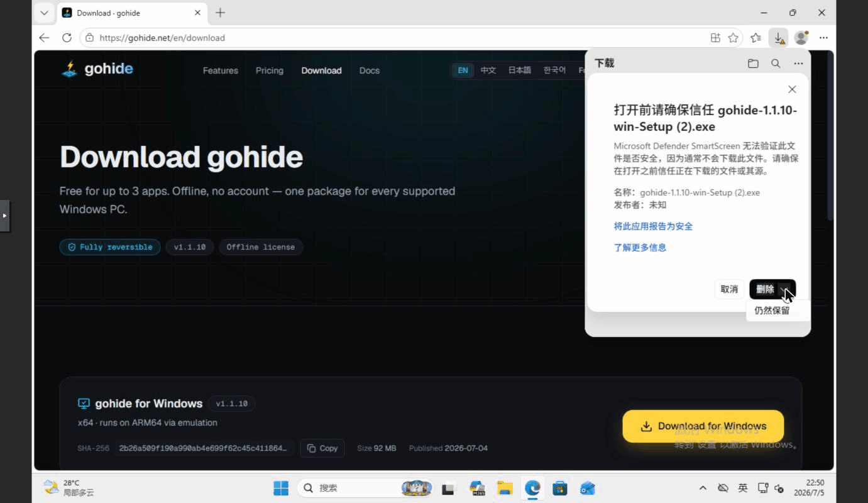Open the Pricing nav item
This screenshot has height=503, width=868.
(x=270, y=70)
